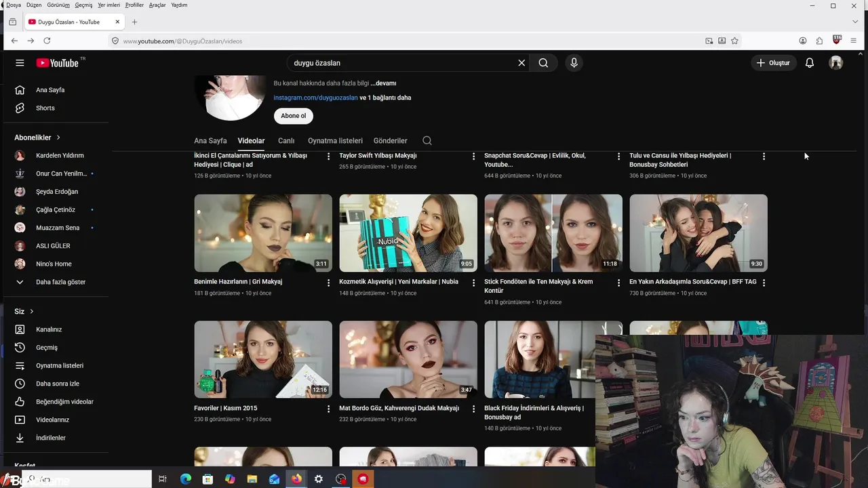
Task: Select the Videolar tab
Action: coord(251,140)
